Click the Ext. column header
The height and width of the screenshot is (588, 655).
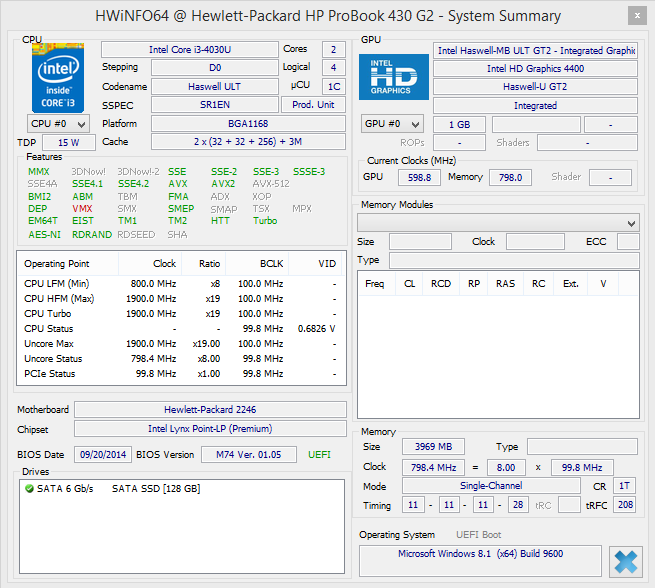pos(571,284)
